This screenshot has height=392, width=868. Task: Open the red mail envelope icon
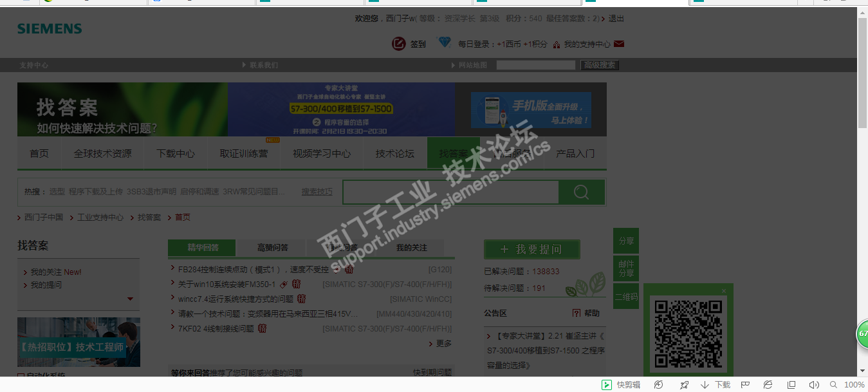point(619,44)
